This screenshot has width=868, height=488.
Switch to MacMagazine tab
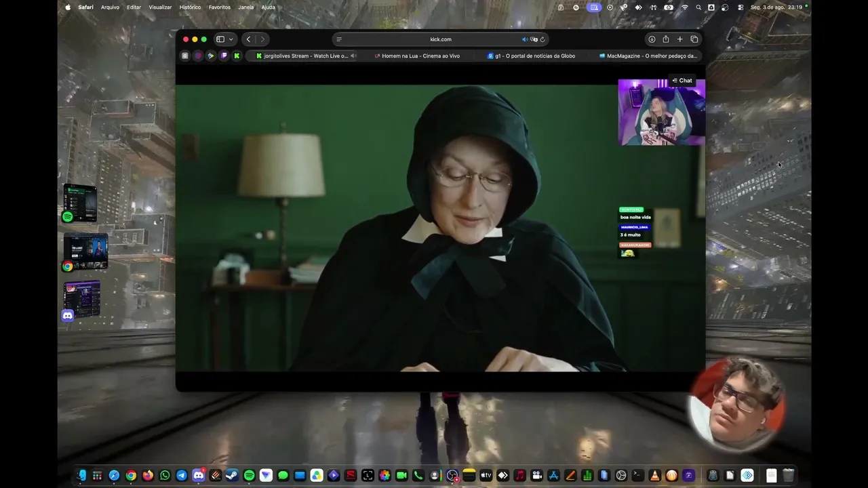[x=648, y=56]
